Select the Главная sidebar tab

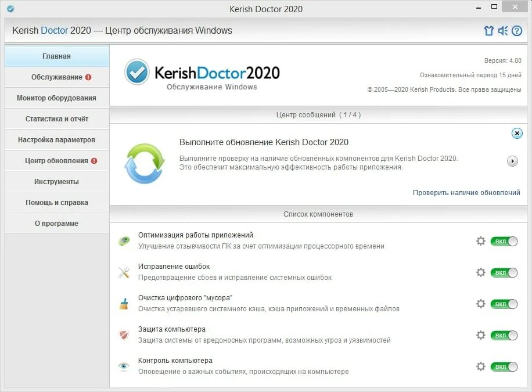(57, 56)
